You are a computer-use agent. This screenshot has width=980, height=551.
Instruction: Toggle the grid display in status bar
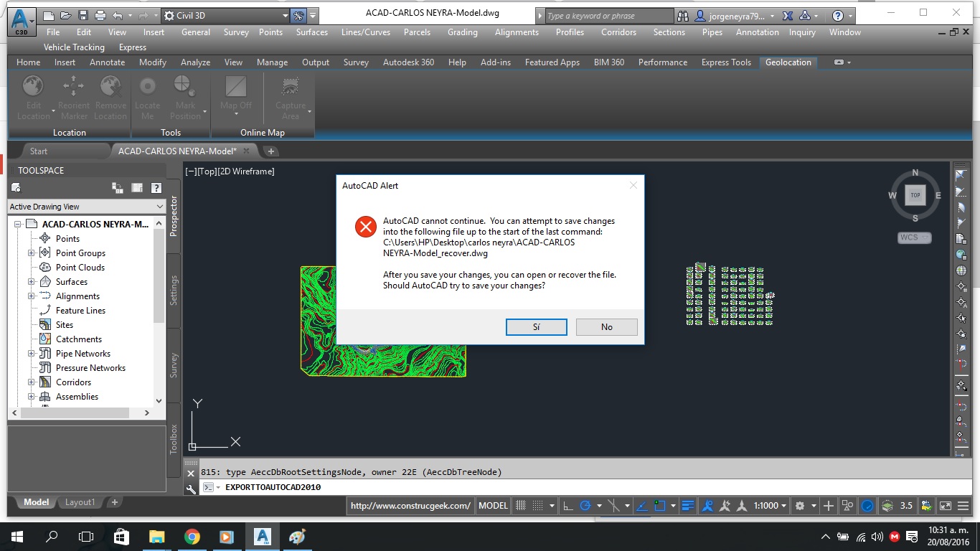pyautogui.click(x=522, y=506)
